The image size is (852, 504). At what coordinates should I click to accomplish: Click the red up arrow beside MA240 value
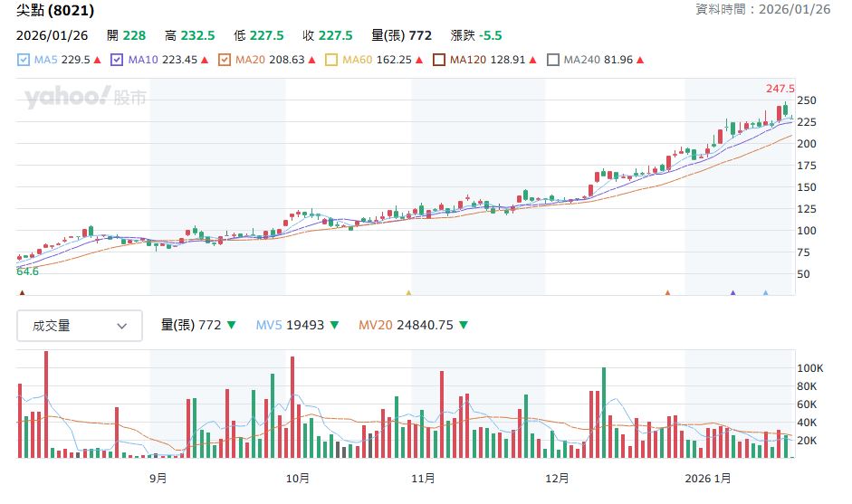(641, 61)
